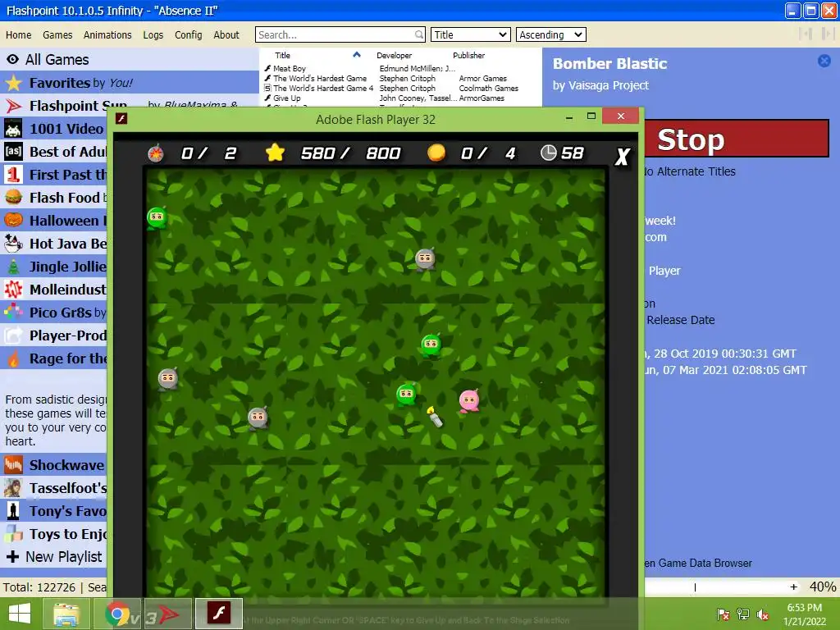Open the Logs page
840x630 pixels.
(x=153, y=34)
